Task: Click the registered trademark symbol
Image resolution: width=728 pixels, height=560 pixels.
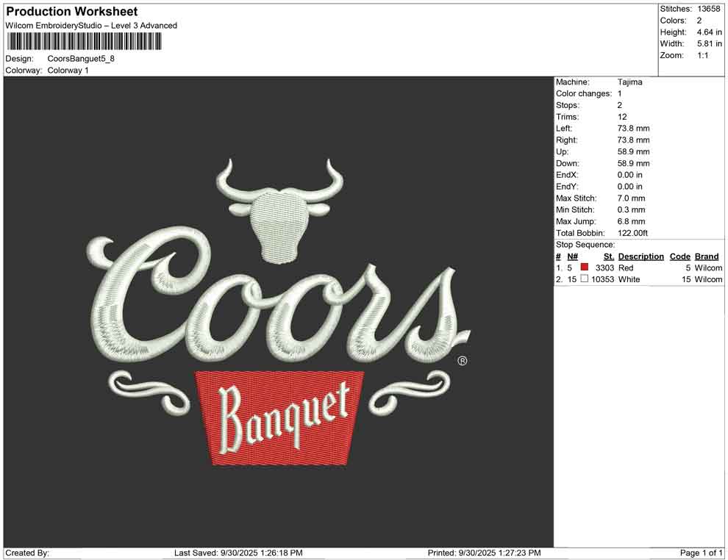Action: pyautogui.click(x=463, y=361)
